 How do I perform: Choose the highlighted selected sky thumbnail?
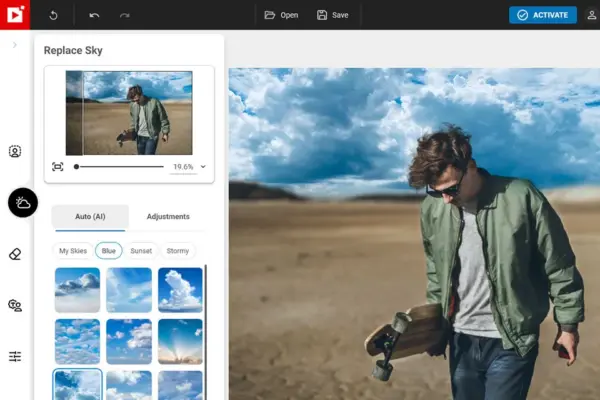(77, 385)
